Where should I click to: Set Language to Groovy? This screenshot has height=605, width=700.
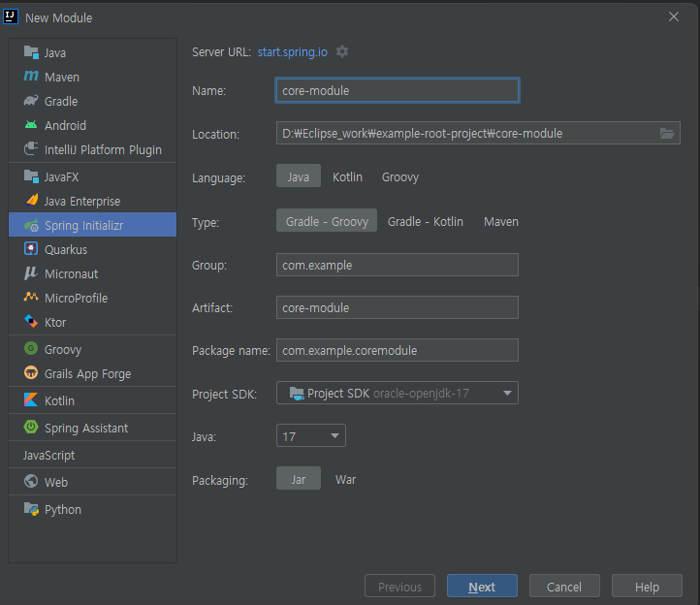coord(400,177)
